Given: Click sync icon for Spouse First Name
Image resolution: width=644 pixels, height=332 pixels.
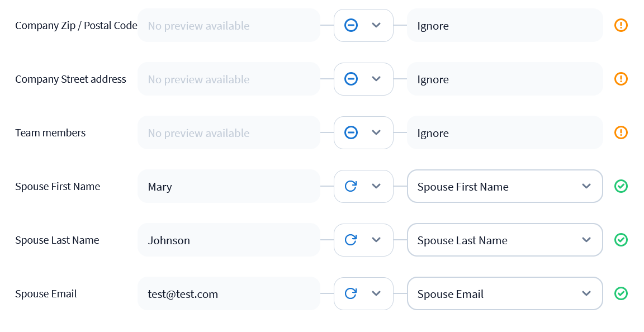Looking at the screenshot, I should [351, 186].
